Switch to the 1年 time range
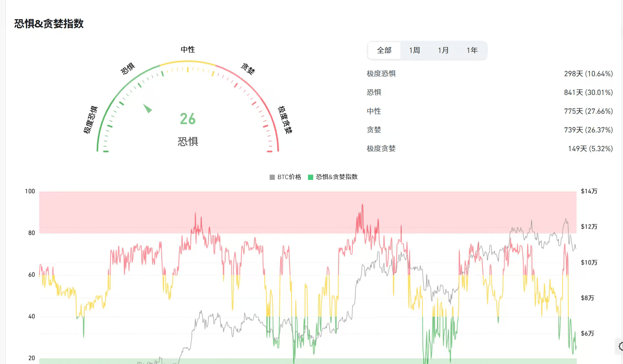 [472, 50]
